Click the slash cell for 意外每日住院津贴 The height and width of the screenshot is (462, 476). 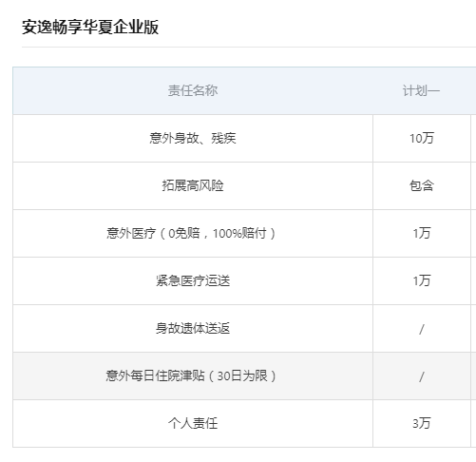tap(421, 377)
